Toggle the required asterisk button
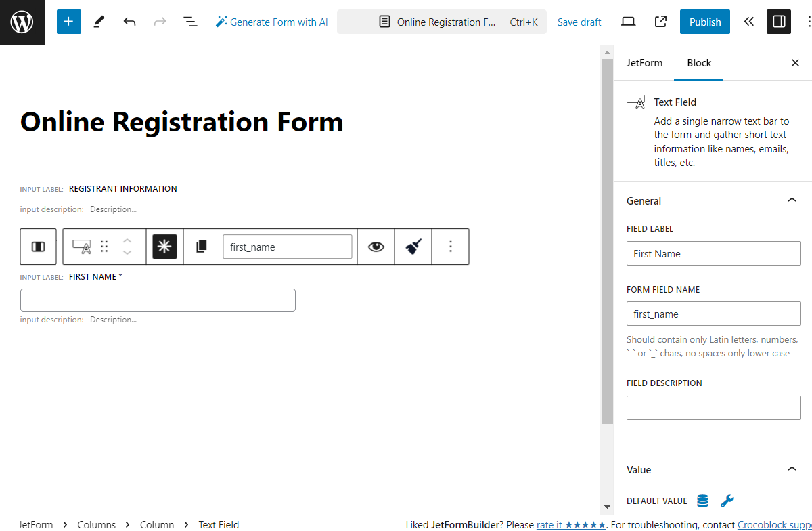This screenshot has height=531, width=812. pos(164,247)
